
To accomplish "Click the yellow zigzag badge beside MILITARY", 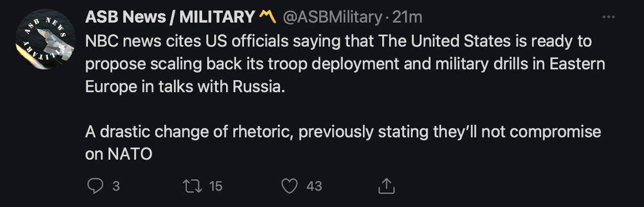I will pyautogui.click(x=267, y=17).
